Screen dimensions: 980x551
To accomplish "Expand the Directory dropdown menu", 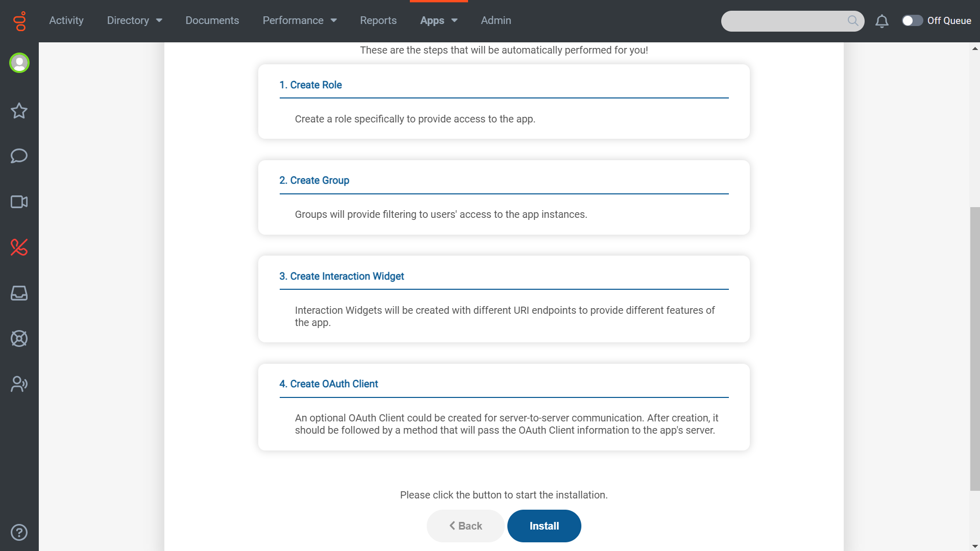I will (x=135, y=20).
